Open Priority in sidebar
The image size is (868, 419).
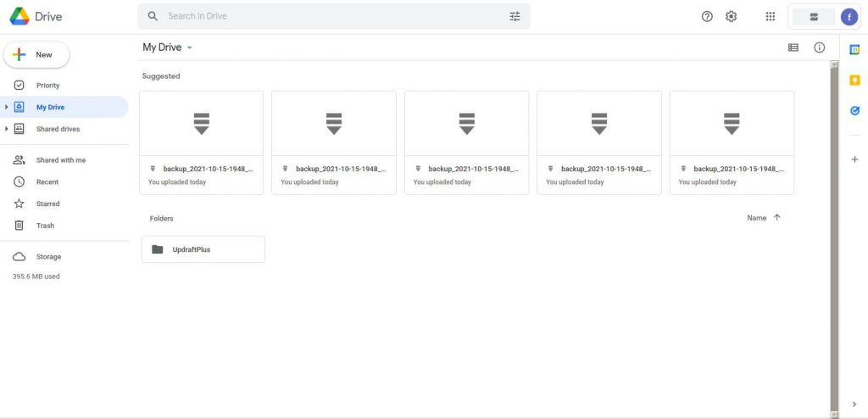point(64,86)
